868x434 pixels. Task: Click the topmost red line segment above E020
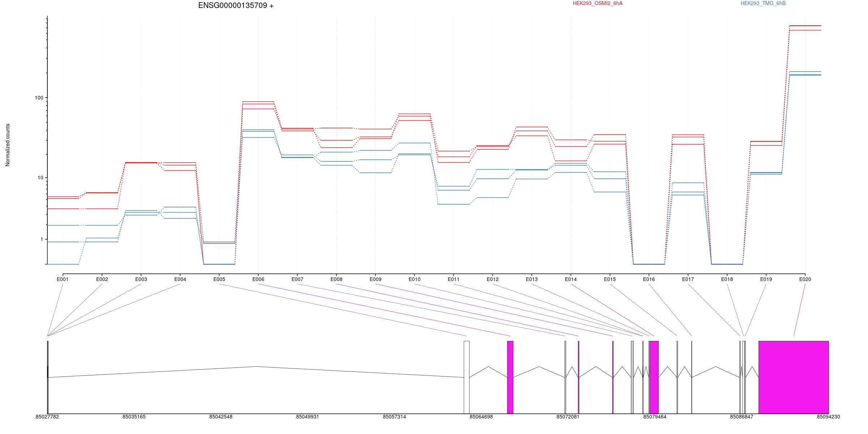tap(805, 26)
